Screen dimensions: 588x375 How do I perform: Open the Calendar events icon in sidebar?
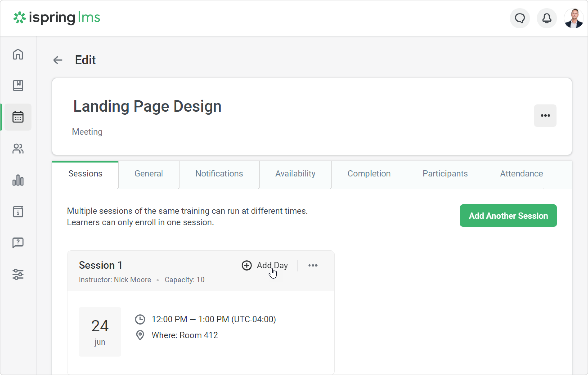point(18,117)
